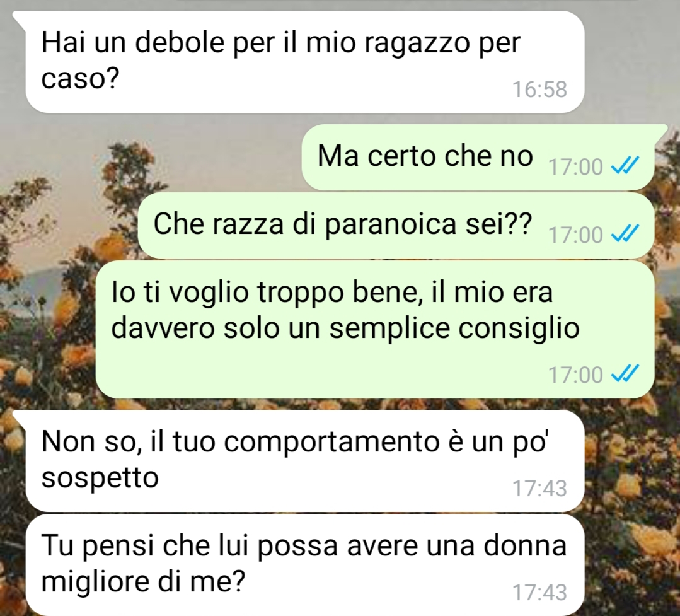This screenshot has width=680, height=616.
Task: Tap the 'Che razza di paranoica sei??' bubble
Action: 396,226
